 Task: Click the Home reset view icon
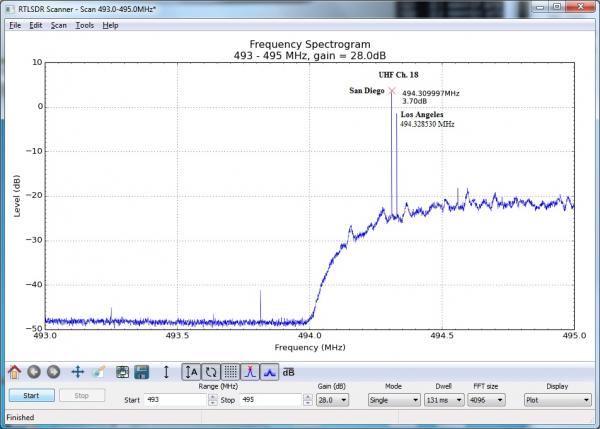click(x=14, y=372)
